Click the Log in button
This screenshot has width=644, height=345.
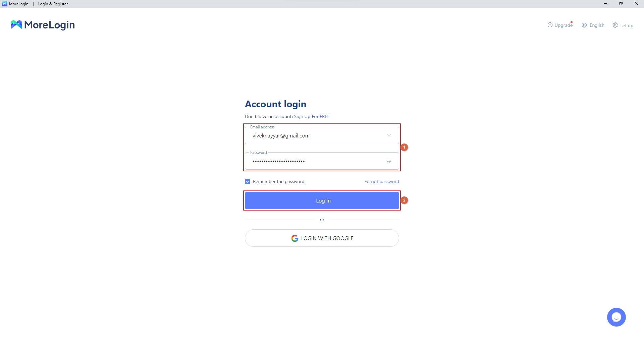(x=322, y=200)
